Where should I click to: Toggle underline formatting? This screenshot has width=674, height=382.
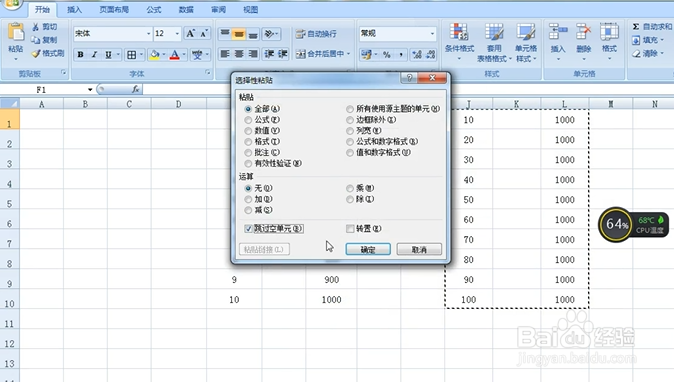(x=108, y=55)
